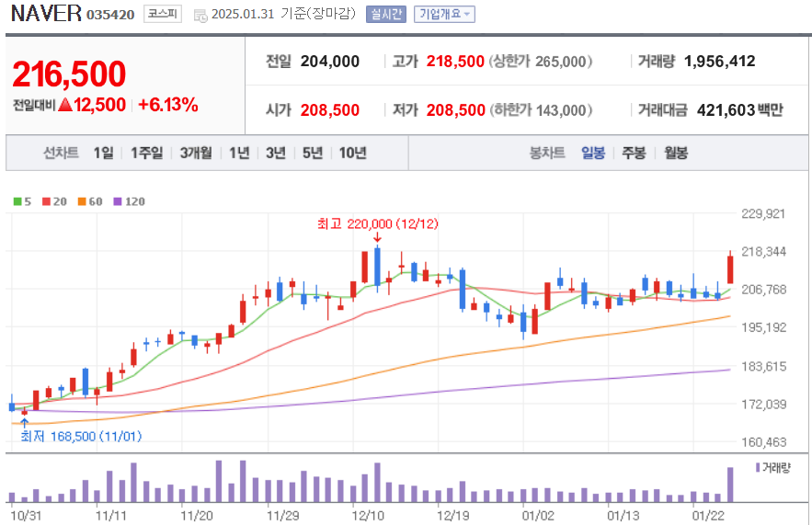This screenshot has height=525, width=812.
Task: Click the 229,921 price axis label
Action: (x=763, y=214)
